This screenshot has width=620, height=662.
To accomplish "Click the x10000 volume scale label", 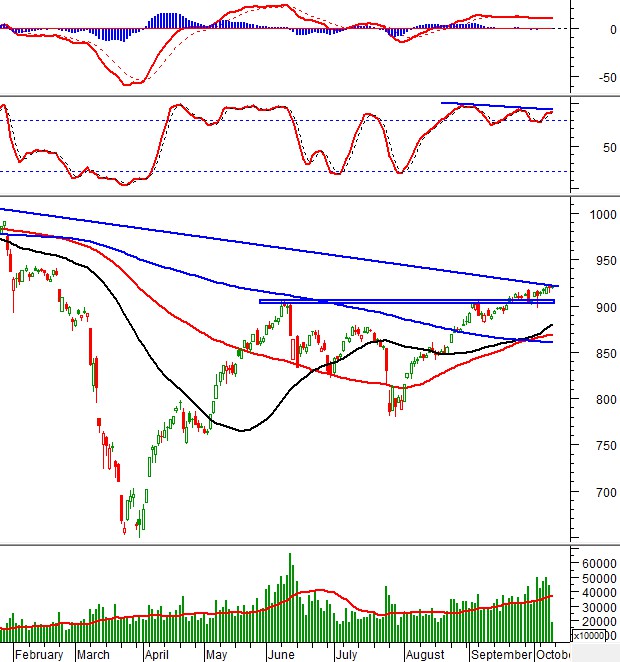I will (598, 636).
